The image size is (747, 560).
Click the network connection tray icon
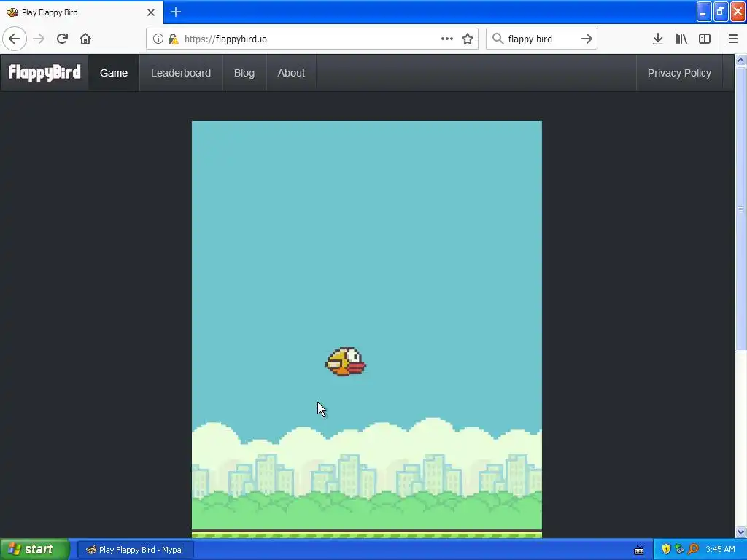click(679, 550)
